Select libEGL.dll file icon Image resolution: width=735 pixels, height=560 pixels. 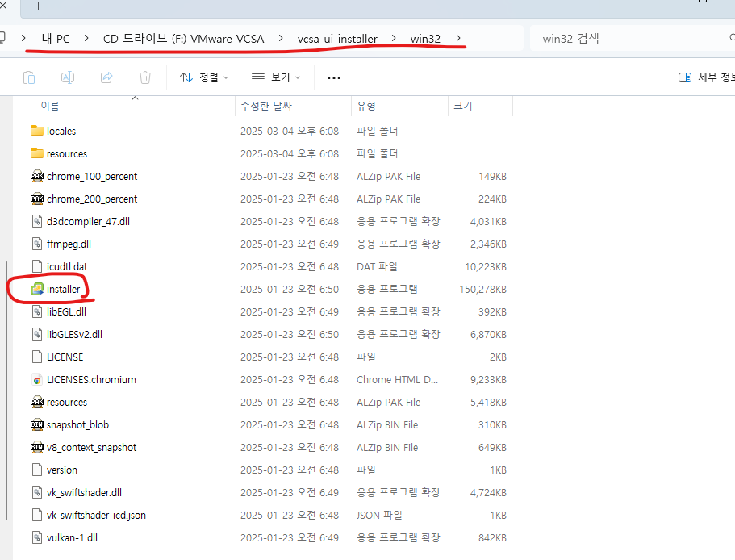click(37, 311)
